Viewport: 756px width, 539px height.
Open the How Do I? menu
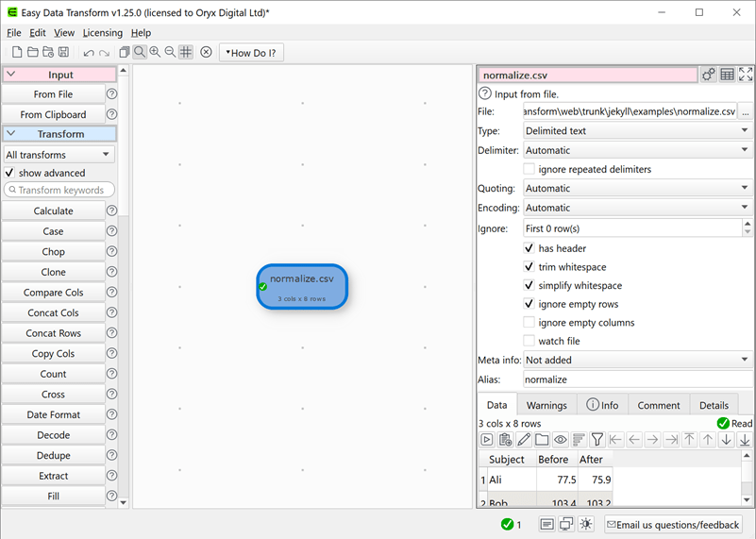[x=251, y=53]
